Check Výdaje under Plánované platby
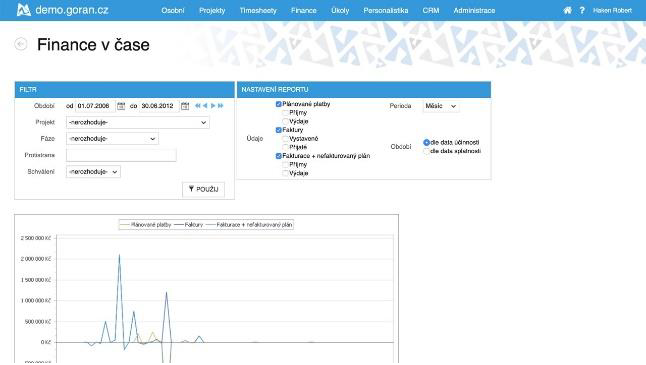 point(285,122)
